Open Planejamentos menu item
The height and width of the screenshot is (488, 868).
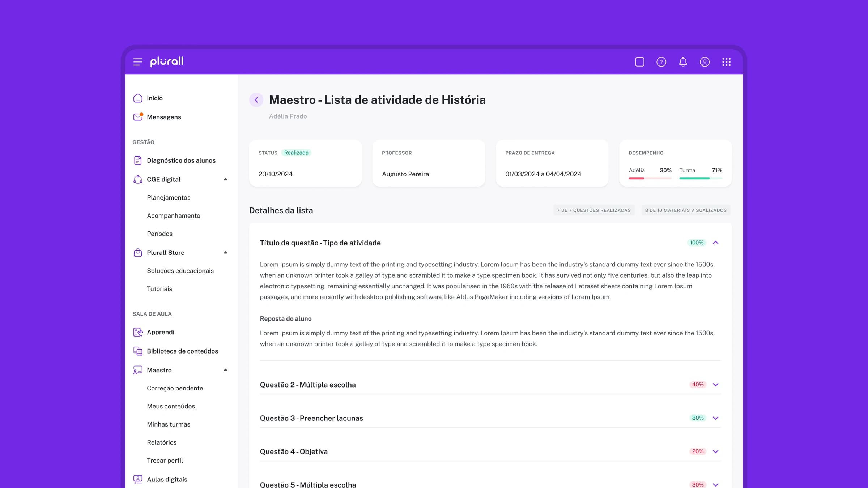(169, 198)
